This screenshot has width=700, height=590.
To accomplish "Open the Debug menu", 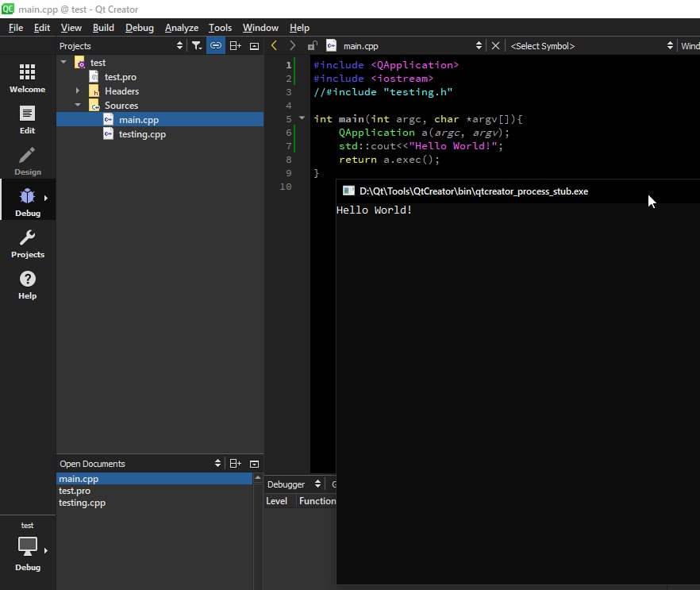I will tap(140, 28).
